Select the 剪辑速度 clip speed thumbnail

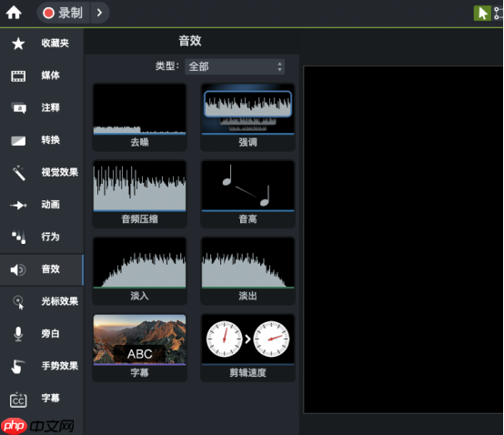247,340
